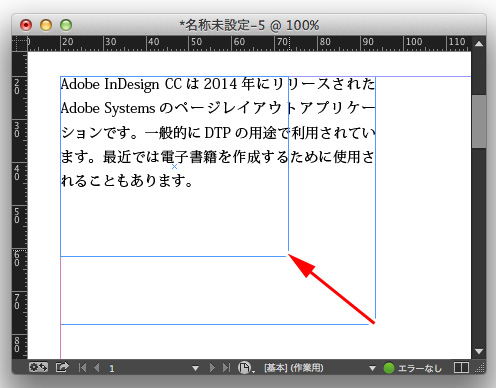Screen dimensions: 496x388
Task: Open the preflight profile dropdown arrow
Action: click(373, 368)
